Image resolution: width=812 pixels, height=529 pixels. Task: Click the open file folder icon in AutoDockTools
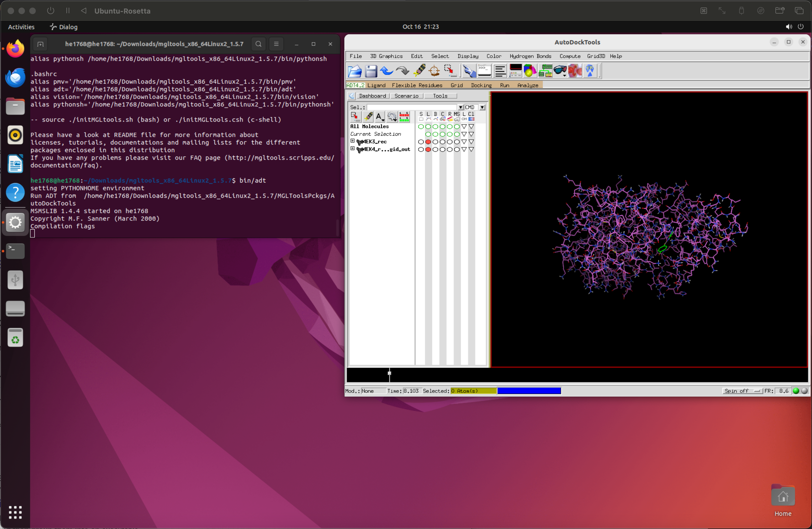(x=355, y=71)
